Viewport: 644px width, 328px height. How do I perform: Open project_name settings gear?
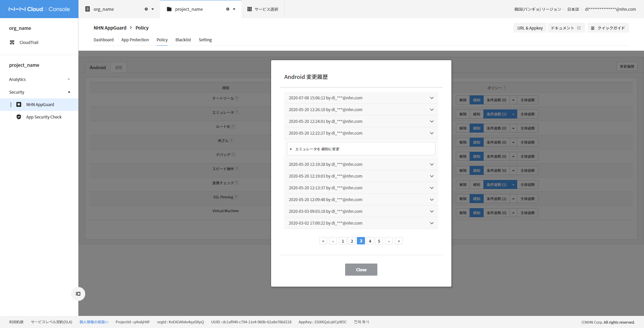[x=228, y=9]
